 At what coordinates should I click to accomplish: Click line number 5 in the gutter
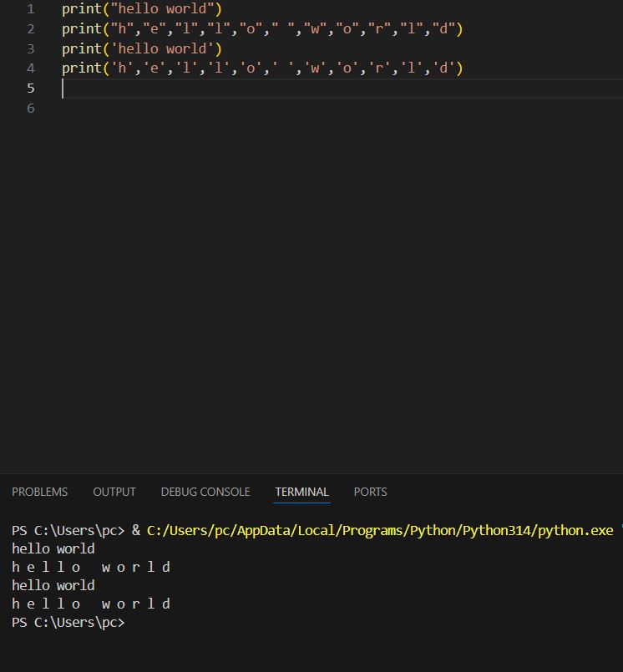click(31, 88)
